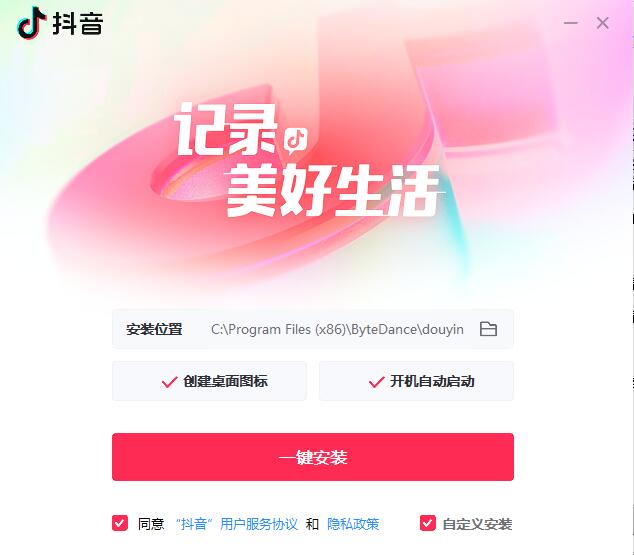This screenshot has width=634, height=555.
Task: Disable the 开机自动启动 option
Action: coord(416,381)
